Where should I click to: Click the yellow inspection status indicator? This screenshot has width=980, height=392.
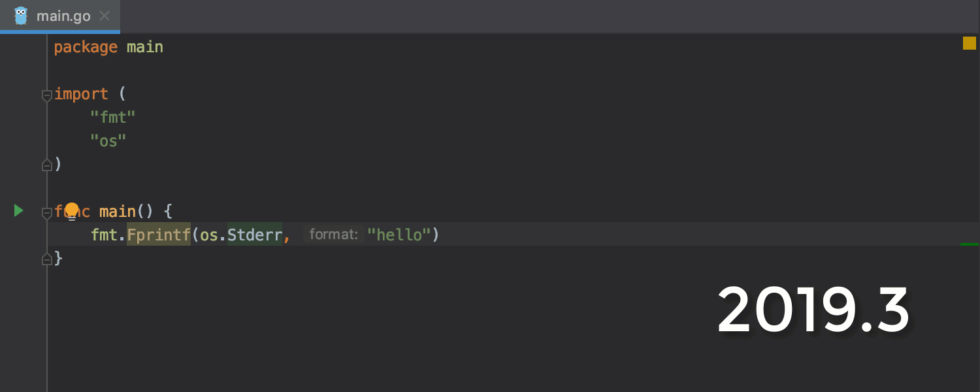(x=969, y=43)
